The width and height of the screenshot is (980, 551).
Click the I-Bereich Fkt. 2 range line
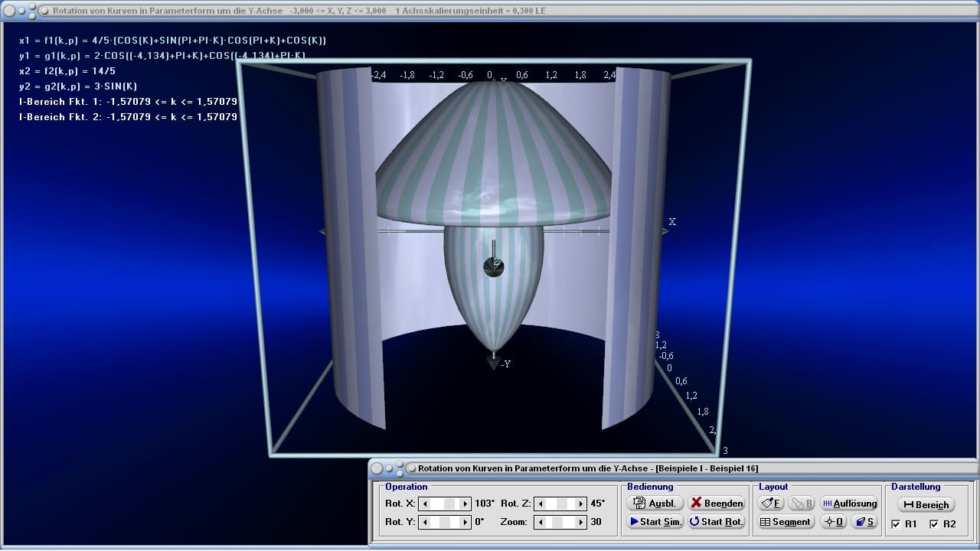pyautogui.click(x=128, y=117)
